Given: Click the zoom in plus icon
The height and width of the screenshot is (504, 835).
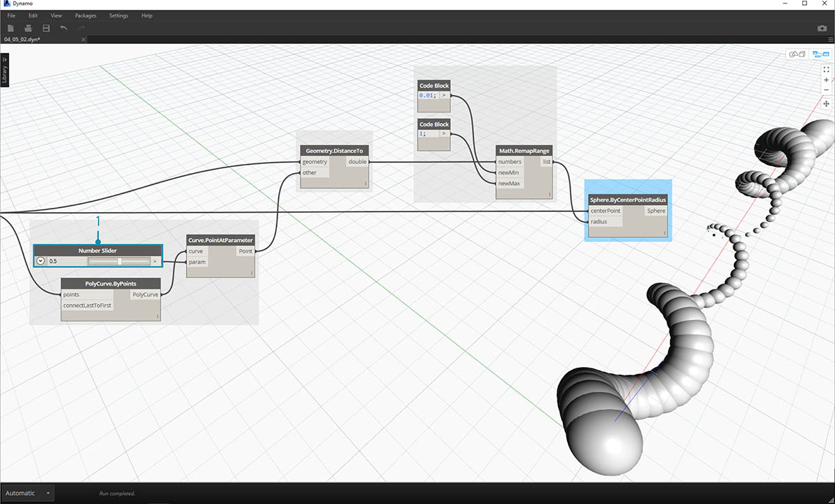Looking at the screenshot, I should (x=826, y=80).
